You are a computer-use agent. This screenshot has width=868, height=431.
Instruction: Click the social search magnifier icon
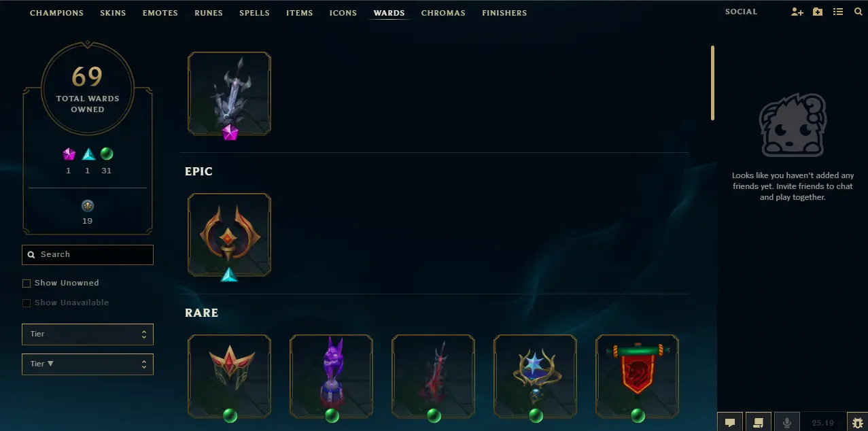858,12
